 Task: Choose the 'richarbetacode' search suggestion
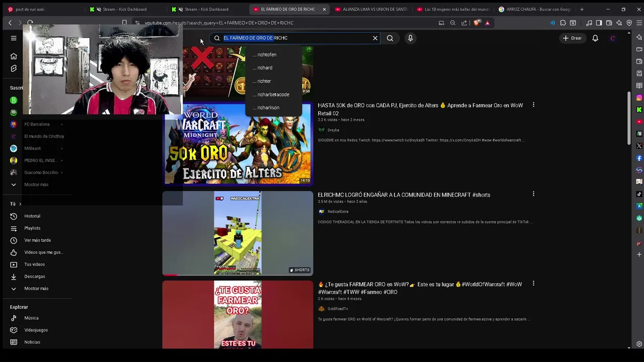pyautogui.click(x=274, y=95)
